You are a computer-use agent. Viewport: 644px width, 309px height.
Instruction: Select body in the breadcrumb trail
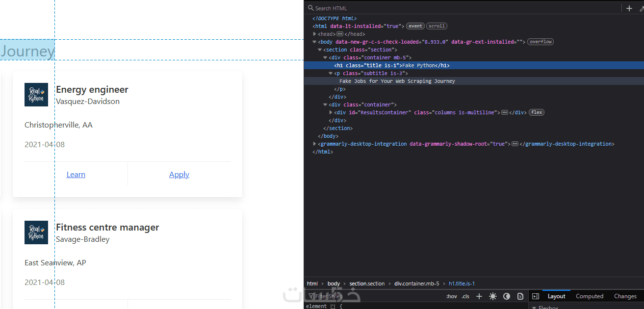(334, 283)
